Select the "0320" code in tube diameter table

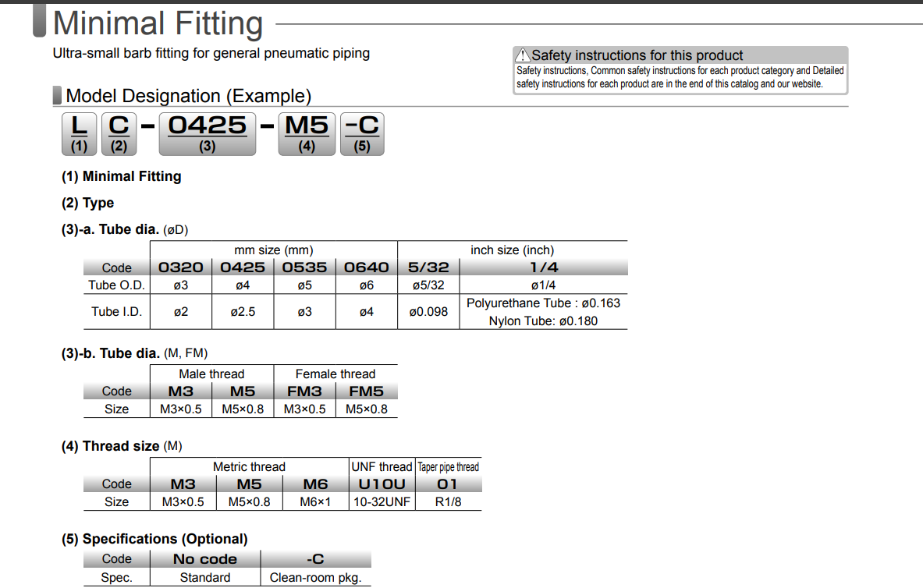180,267
